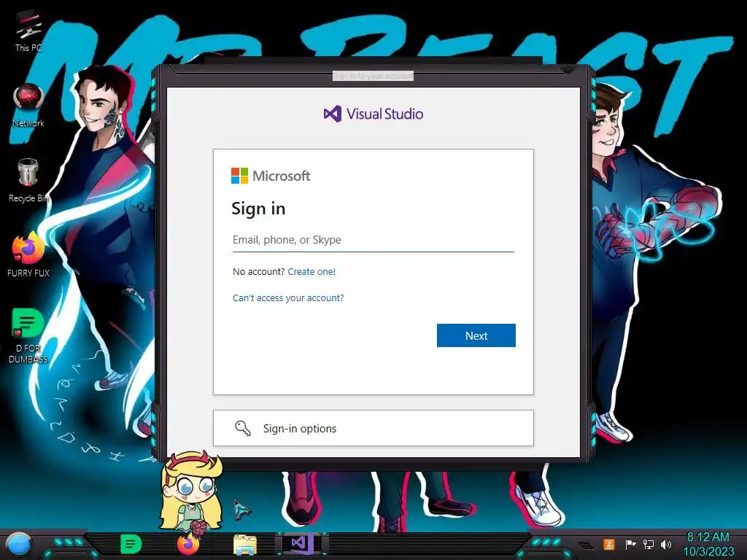Click the Email, phone, or Skype field
Image resolution: width=747 pixels, height=560 pixels.
click(373, 240)
